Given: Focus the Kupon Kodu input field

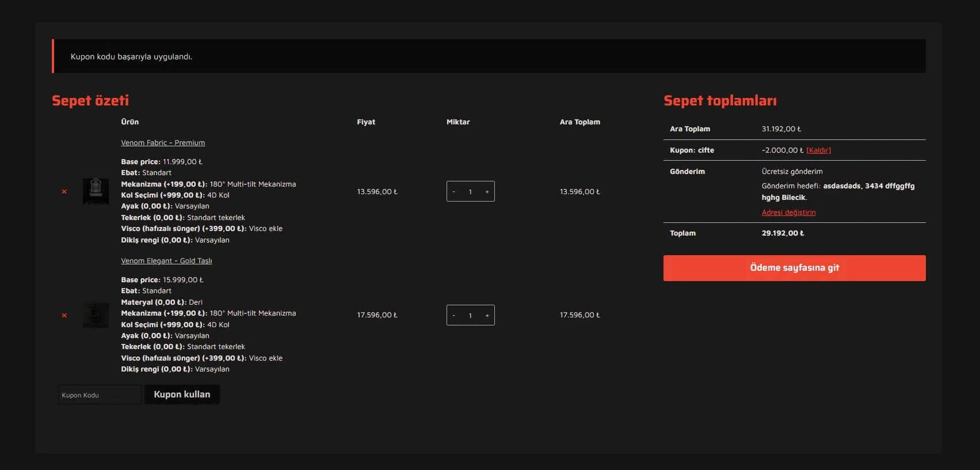Looking at the screenshot, I should (x=100, y=395).
